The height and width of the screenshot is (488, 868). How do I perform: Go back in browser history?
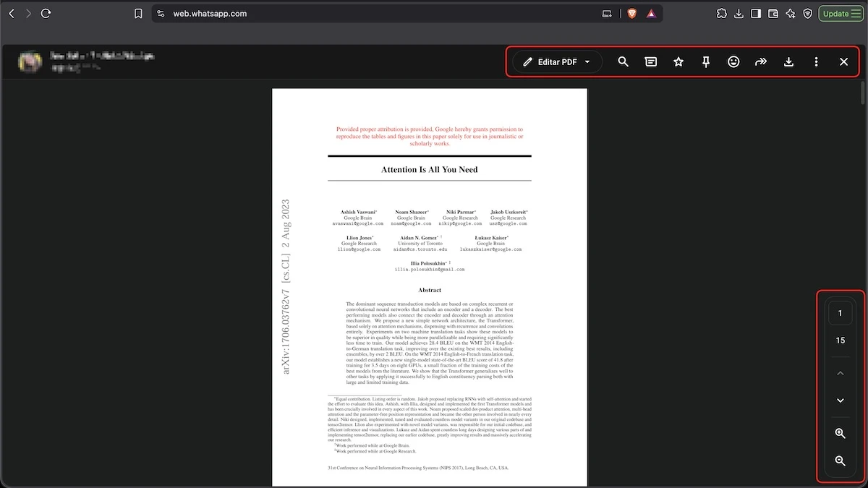pos(12,14)
